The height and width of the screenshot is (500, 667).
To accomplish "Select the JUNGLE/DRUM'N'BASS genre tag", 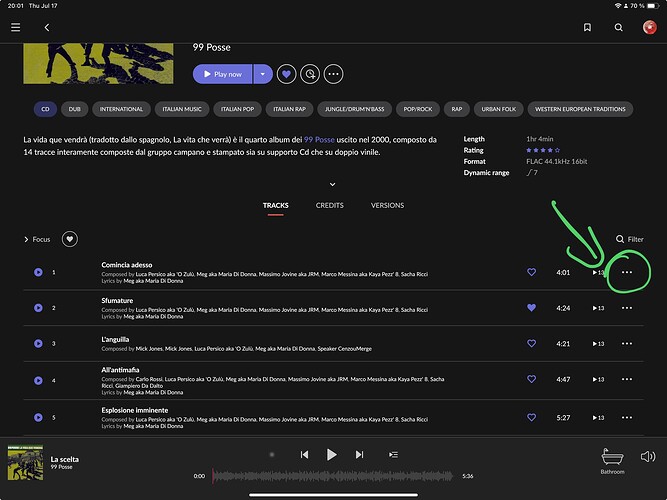I will point(355,109).
